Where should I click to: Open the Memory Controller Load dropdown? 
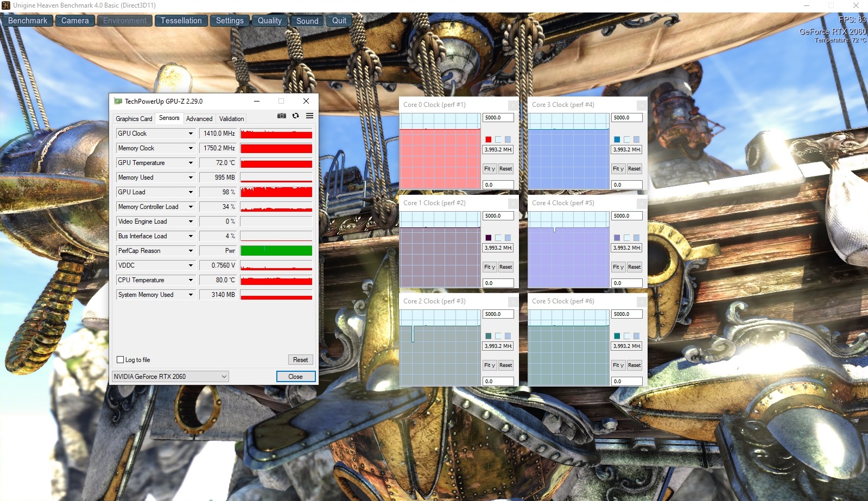point(191,207)
